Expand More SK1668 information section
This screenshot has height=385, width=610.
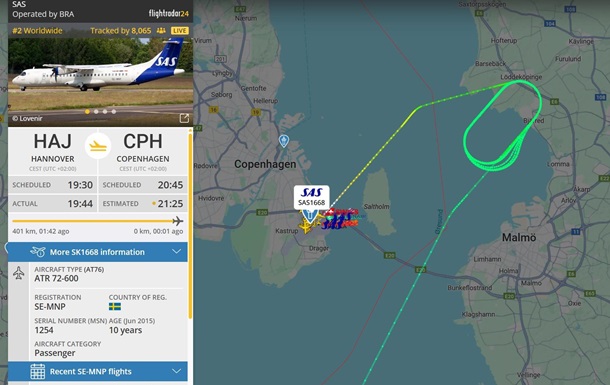[x=98, y=252]
